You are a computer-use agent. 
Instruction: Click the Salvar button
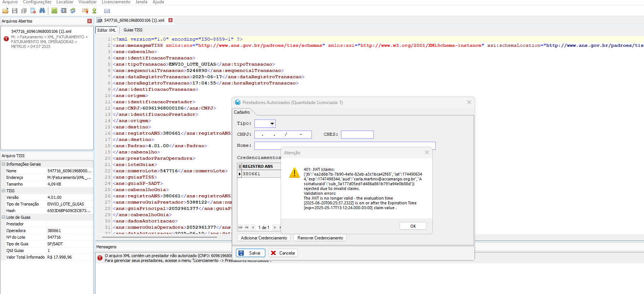[x=251, y=253]
